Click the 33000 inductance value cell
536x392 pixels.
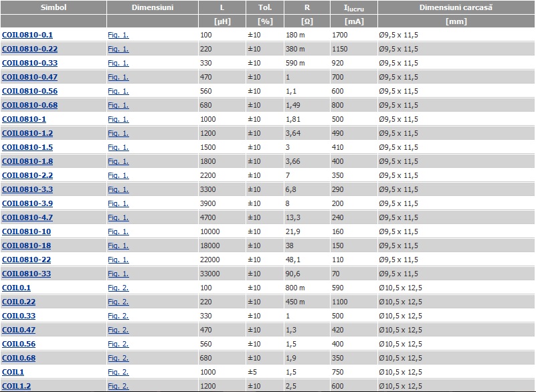pos(210,274)
